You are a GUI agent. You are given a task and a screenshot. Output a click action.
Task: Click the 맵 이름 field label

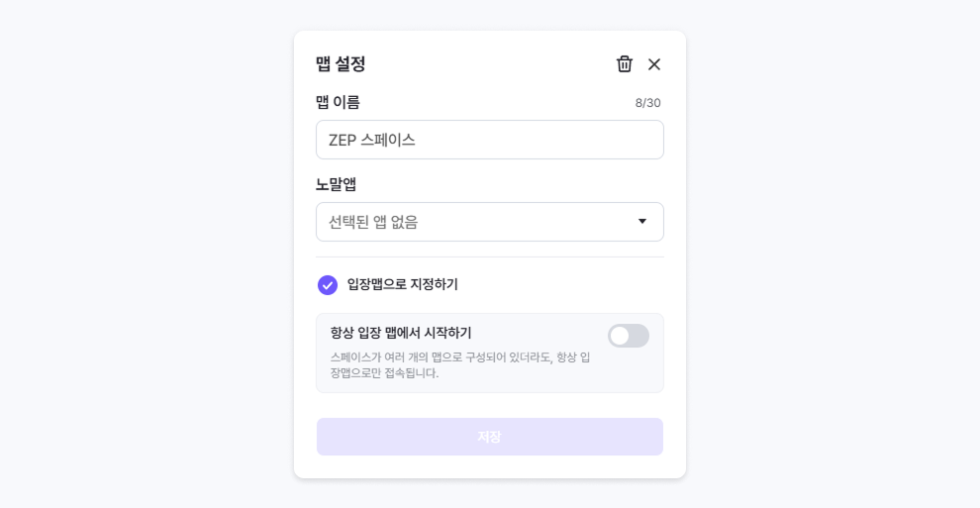point(338,102)
